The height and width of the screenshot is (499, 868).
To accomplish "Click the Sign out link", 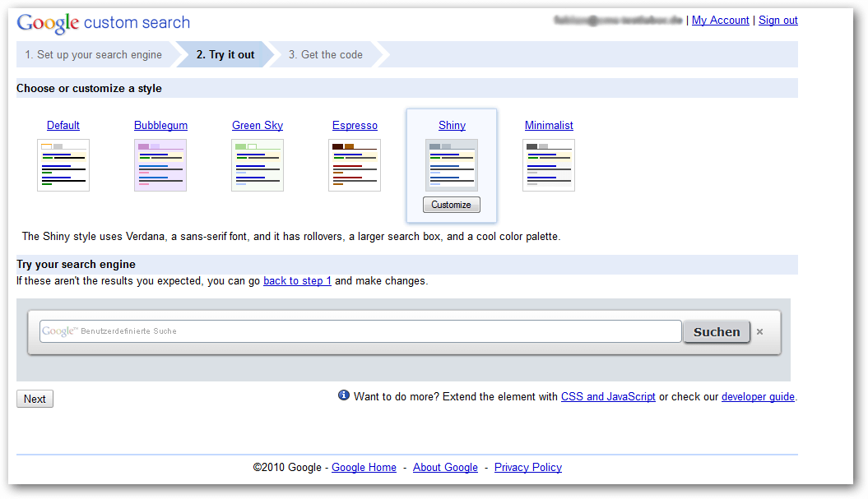I will 777,21.
